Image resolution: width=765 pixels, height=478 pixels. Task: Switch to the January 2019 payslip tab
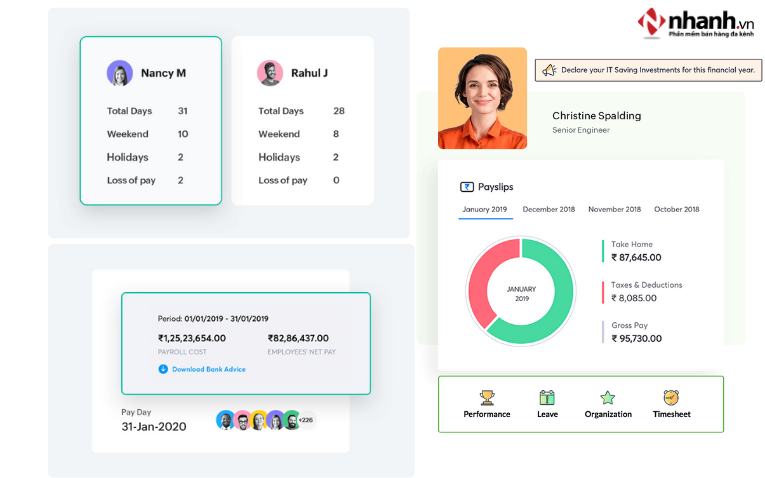coord(485,209)
